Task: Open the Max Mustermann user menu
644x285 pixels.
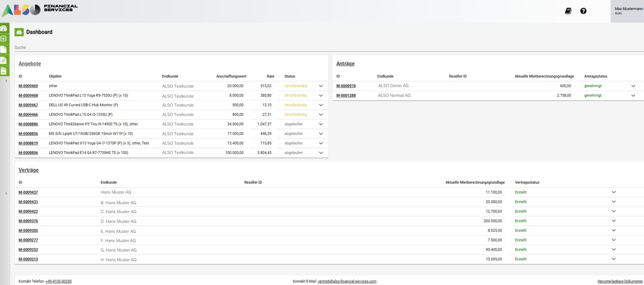Action: 627,11
